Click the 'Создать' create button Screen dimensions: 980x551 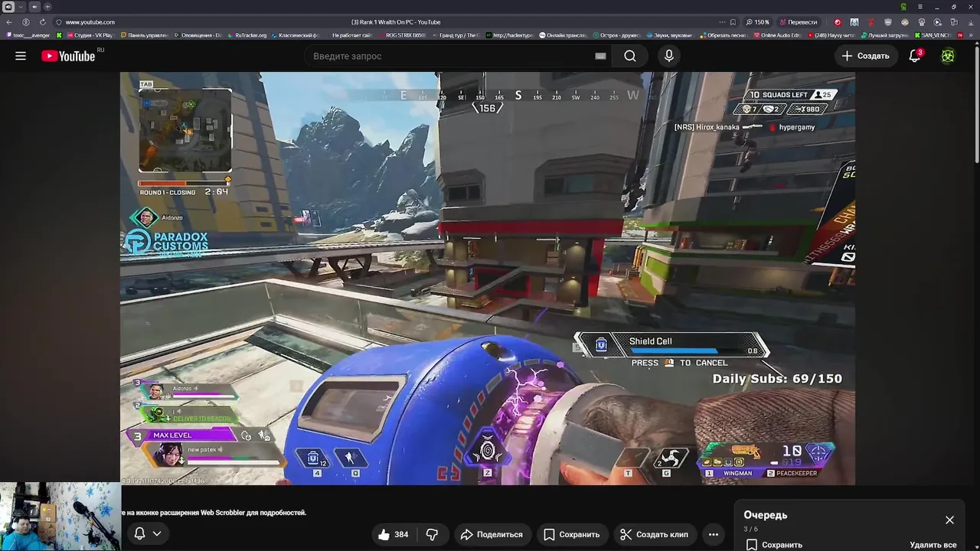pyautogui.click(x=865, y=56)
